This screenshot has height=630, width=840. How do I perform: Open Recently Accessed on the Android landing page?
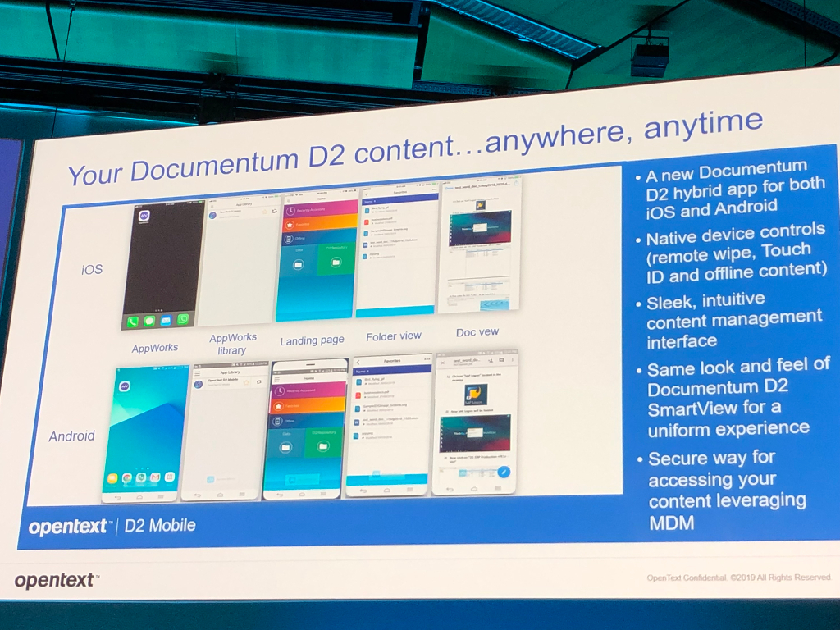(x=309, y=390)
